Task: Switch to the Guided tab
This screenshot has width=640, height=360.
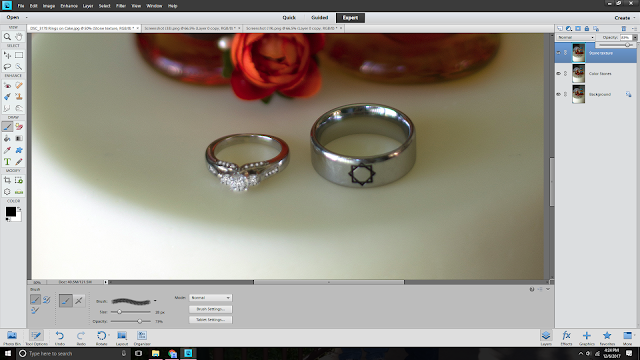Action: [x=320, y=18]
